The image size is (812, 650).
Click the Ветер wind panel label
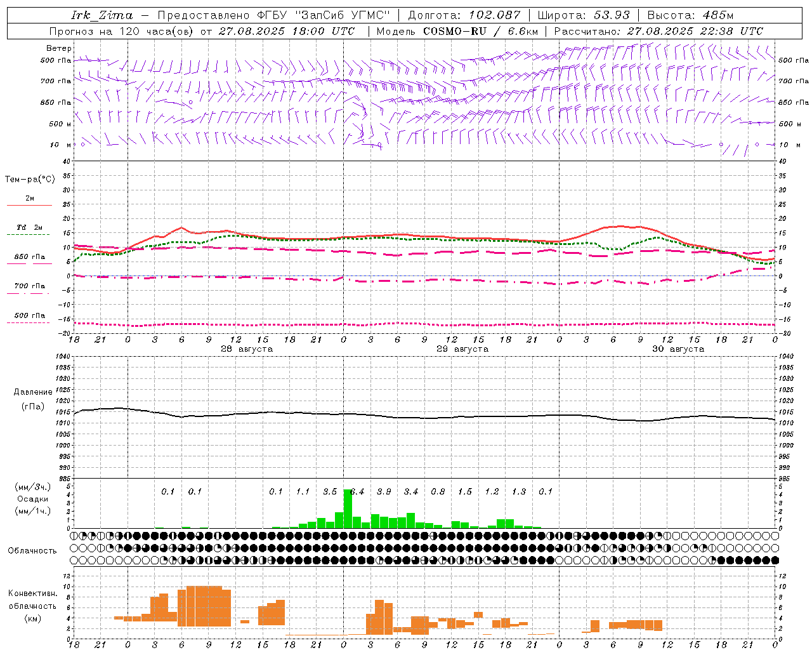coord(59,48)
